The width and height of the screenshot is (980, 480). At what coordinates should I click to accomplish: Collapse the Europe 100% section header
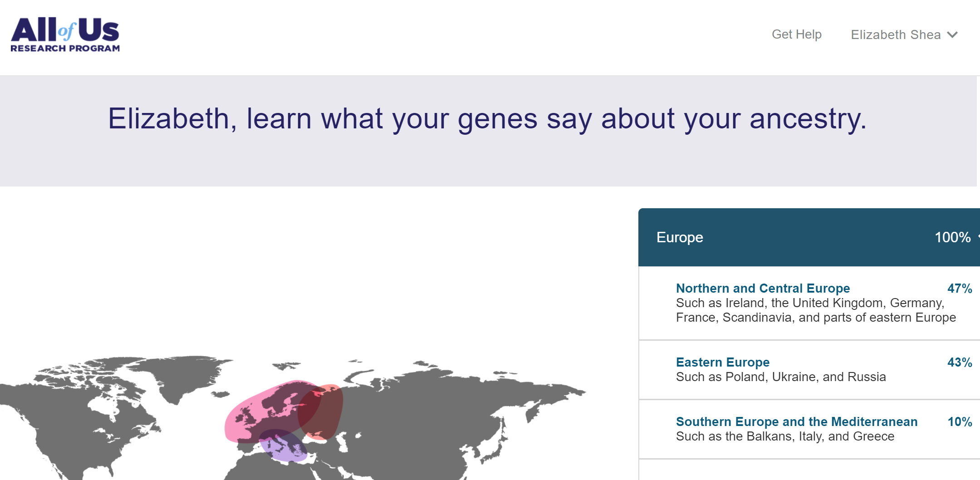(x=809, y=237)
